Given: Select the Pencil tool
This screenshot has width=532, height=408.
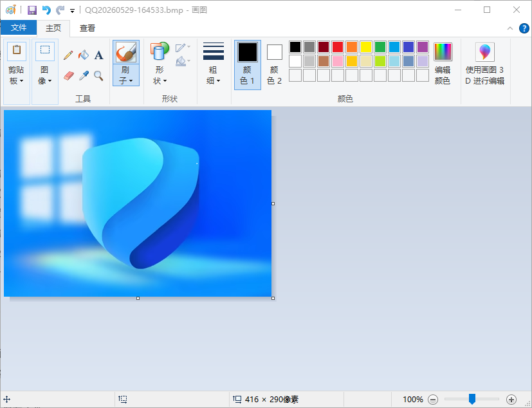Looking at the screenshot, I should coord(68,55).
